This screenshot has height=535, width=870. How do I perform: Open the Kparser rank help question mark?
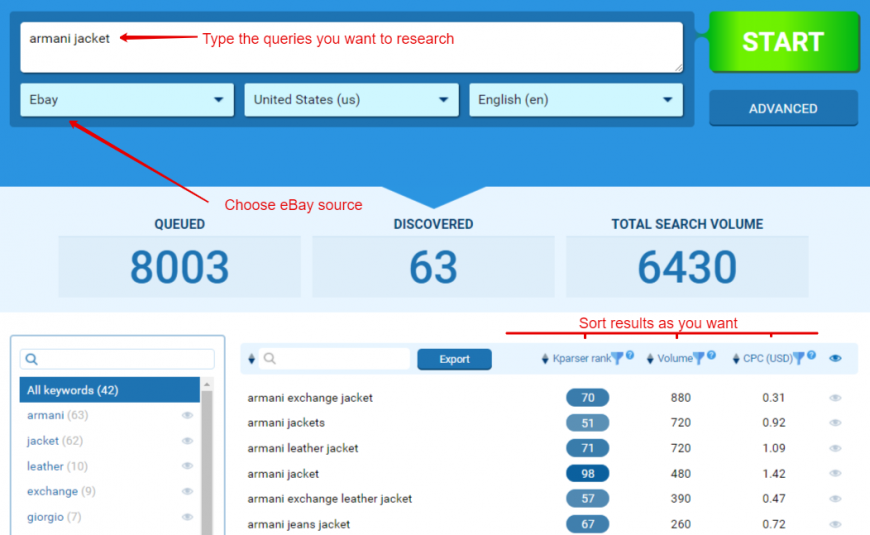click(630, 355)
